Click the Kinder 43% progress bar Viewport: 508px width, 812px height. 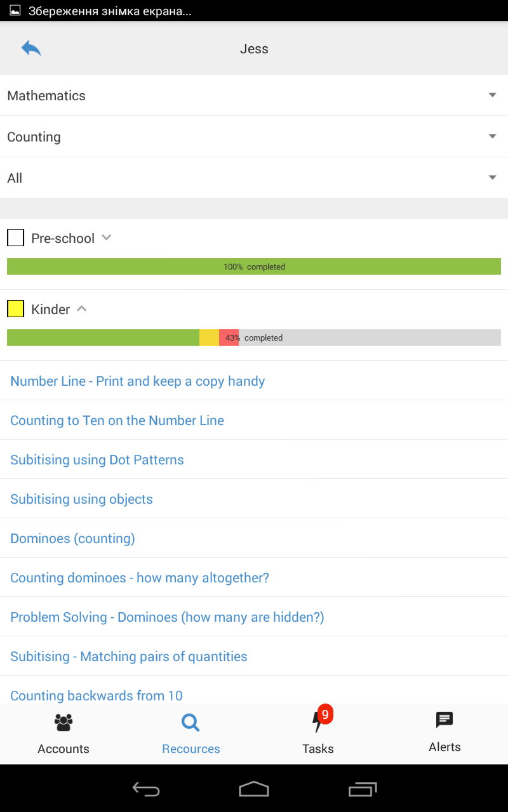(254, 337)
